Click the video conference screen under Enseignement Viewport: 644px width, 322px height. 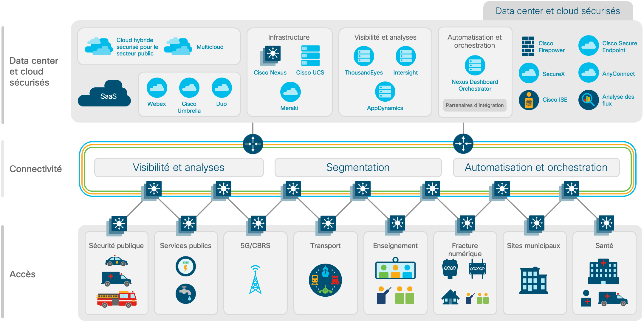(x=395, y=268)
